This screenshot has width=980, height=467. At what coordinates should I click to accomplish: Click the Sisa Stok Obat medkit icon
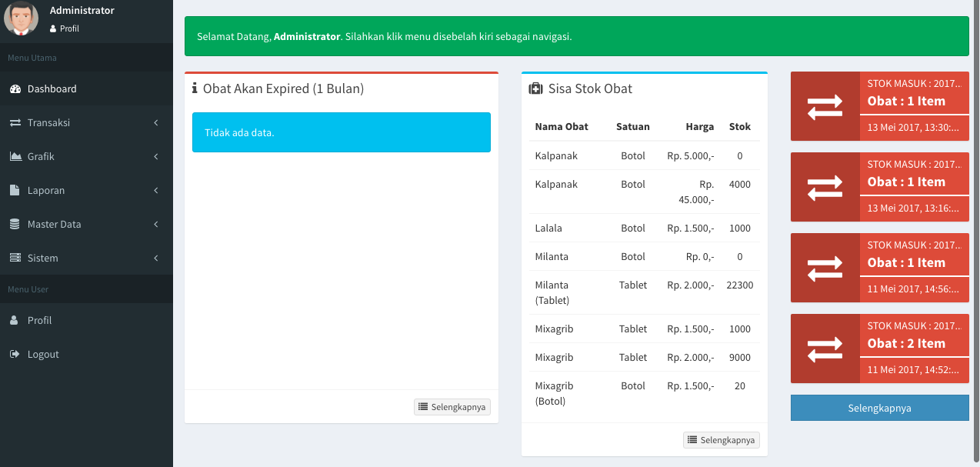(x=535, y=89)
